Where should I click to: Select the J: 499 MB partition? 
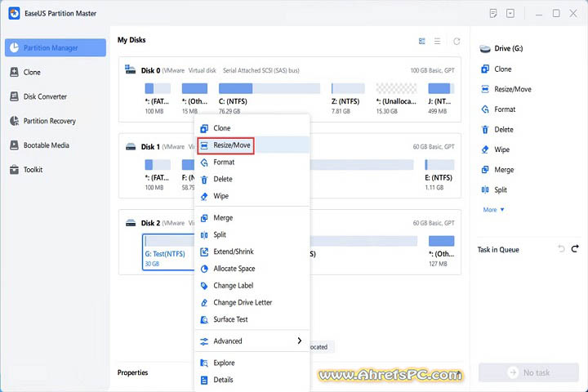[x=441, y=99]
